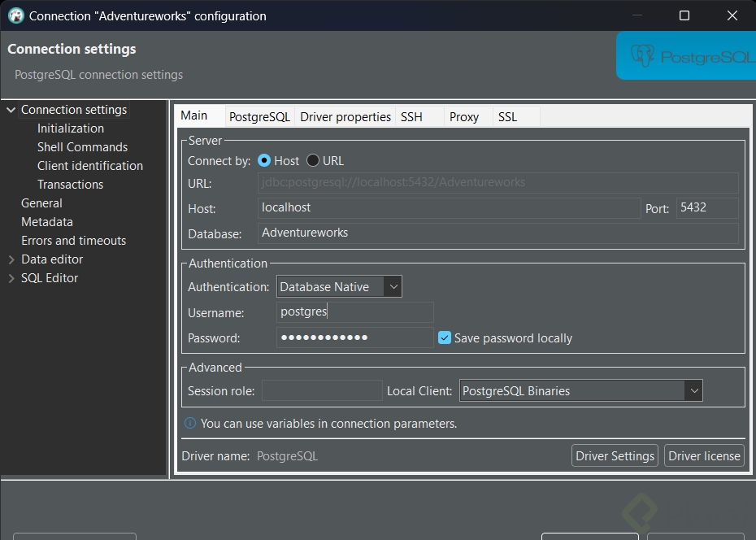The height and width of the screenshot is (540, 756).
Task: Select Data editor in the tree
Action: coord(52,259)
